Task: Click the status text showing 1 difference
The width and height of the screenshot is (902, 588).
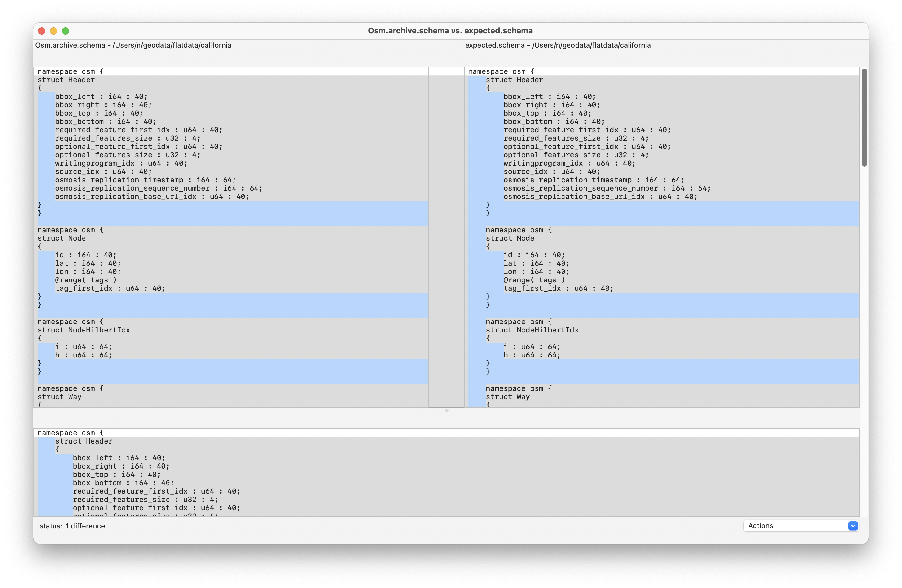Action: coord(73,526)
